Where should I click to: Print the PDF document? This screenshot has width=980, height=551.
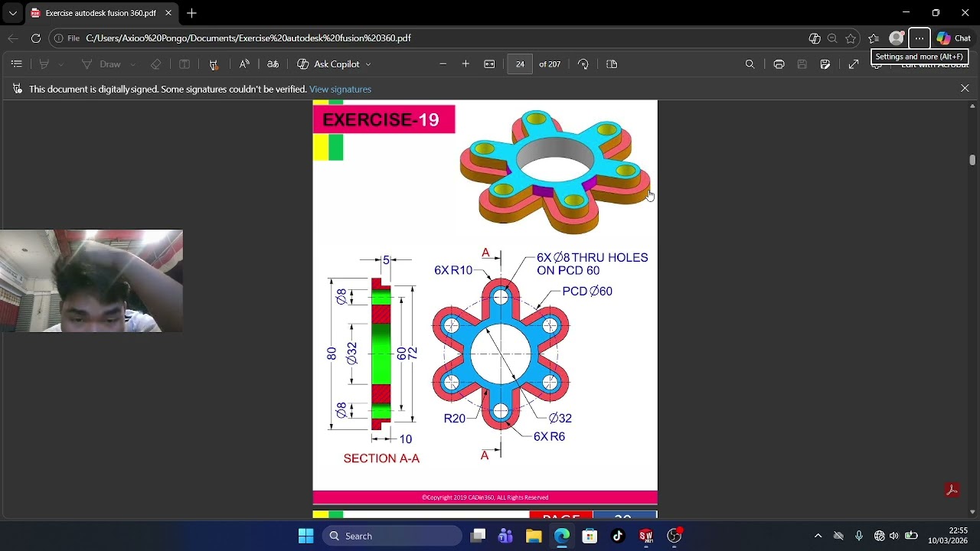[x=779, y=64]
